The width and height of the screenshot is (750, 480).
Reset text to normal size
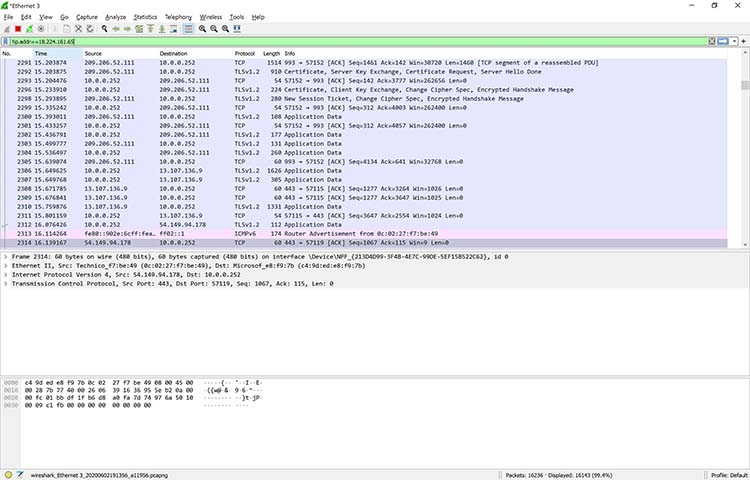click(225, 29)
